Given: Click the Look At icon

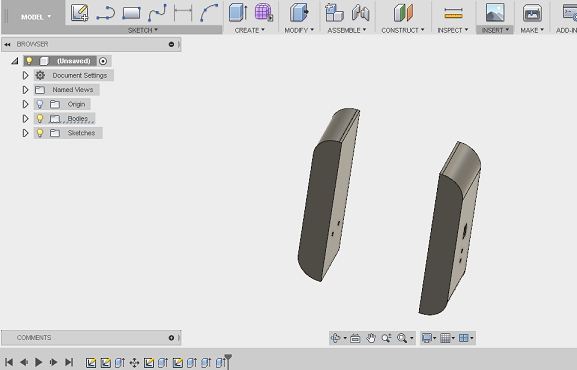Looking at the screenshot, I should 355,338.
